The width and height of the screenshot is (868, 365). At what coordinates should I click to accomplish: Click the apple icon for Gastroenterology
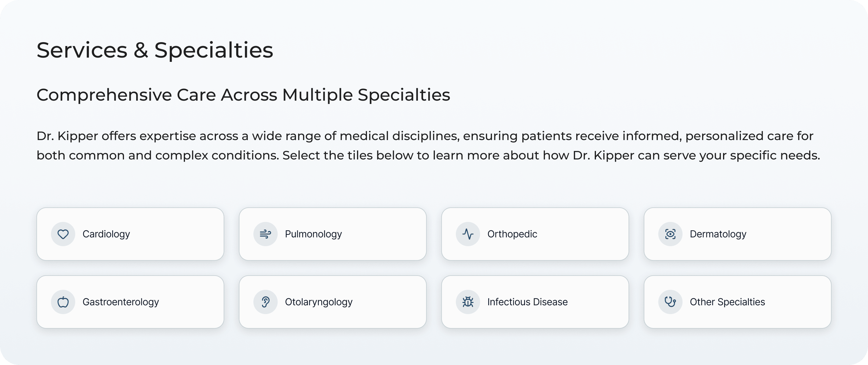(63, 302)
